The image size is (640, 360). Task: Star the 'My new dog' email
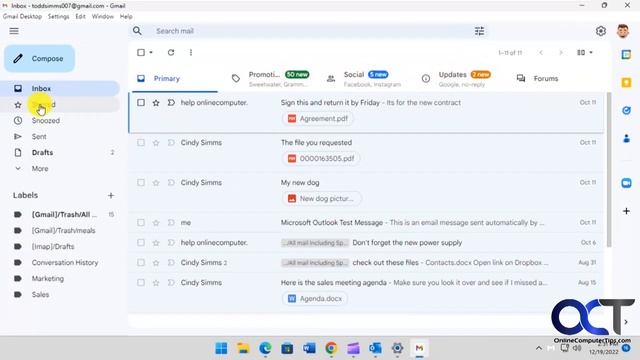click(x=156, y=183)
